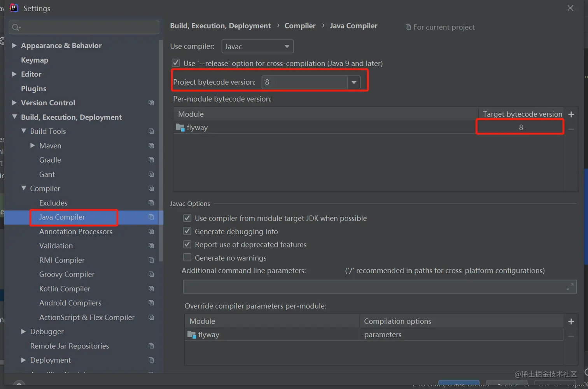Open Plugins settings
Viewport: 588px width, 389px height.
[33, 89]
